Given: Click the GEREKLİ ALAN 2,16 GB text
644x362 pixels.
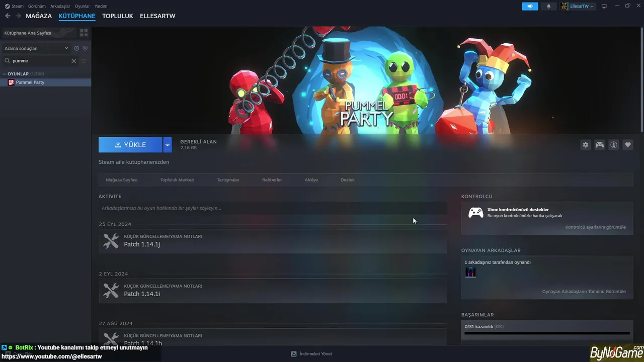Looking at the screenshot, I should coord(198,145).
